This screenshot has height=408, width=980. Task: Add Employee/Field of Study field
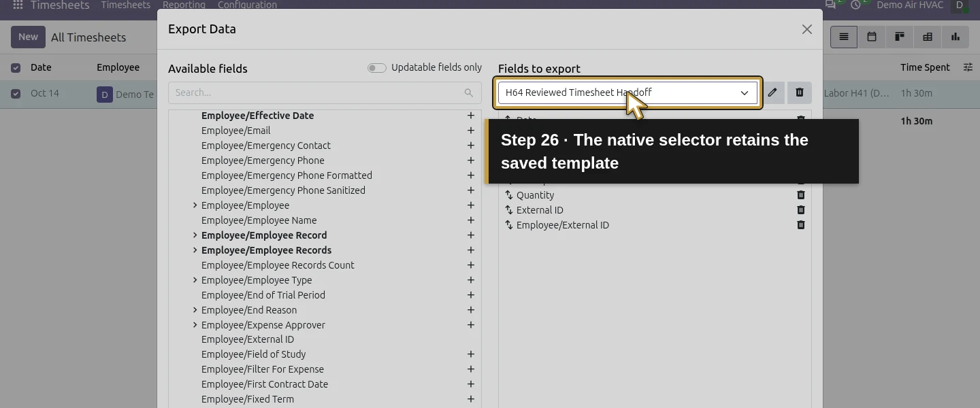pos(470,354)
